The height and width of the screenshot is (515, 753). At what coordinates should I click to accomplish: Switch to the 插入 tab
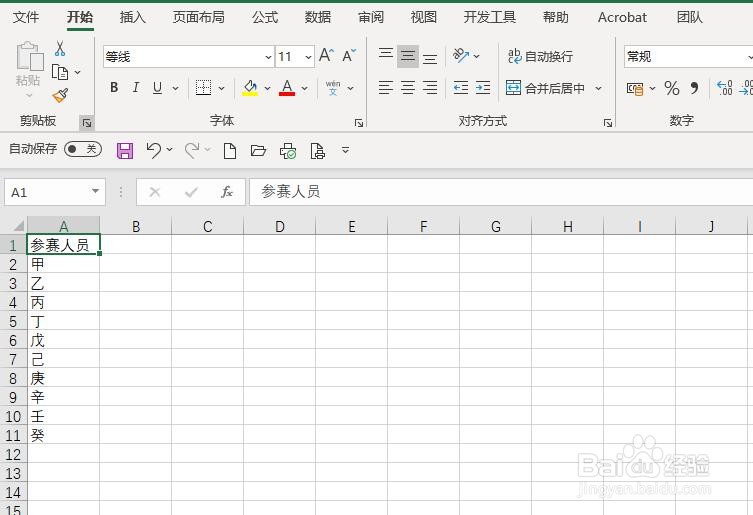coord(133,17)
